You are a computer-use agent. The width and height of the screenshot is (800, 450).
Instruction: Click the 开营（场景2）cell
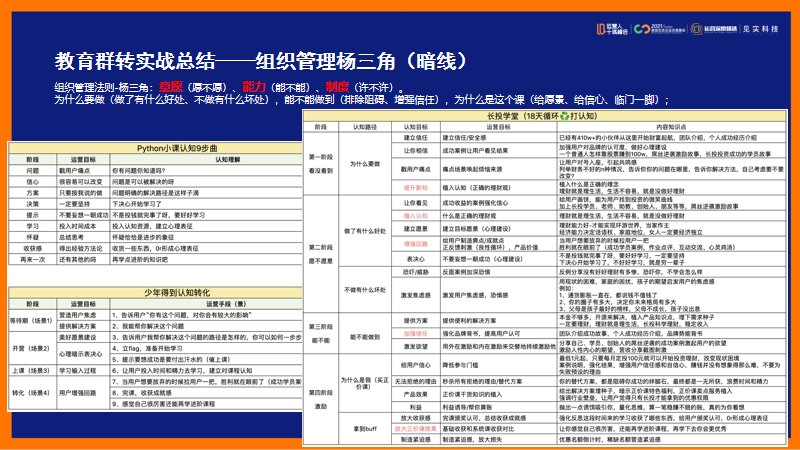click(x=32, y=348)
